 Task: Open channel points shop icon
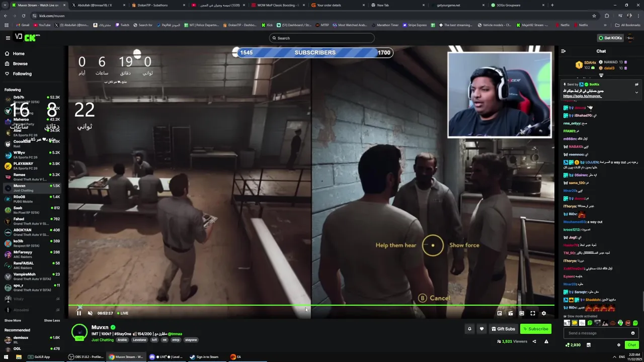[588, 345]
